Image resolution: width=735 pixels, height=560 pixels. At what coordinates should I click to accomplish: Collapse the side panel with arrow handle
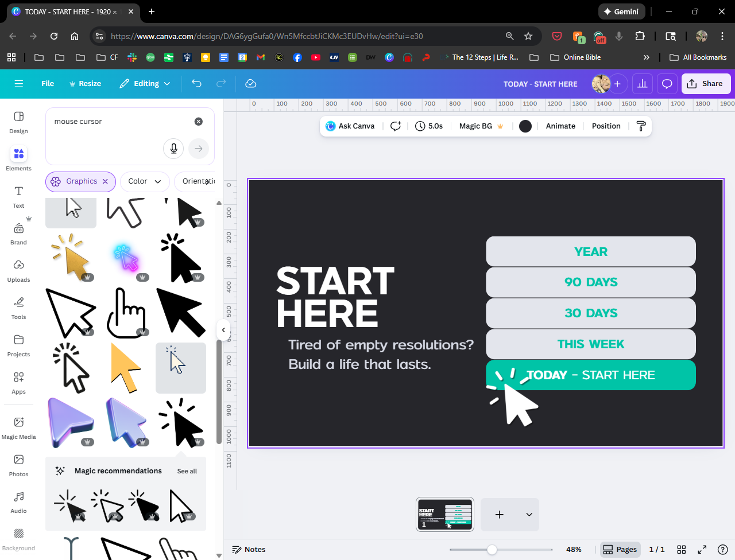pos(223,330)
